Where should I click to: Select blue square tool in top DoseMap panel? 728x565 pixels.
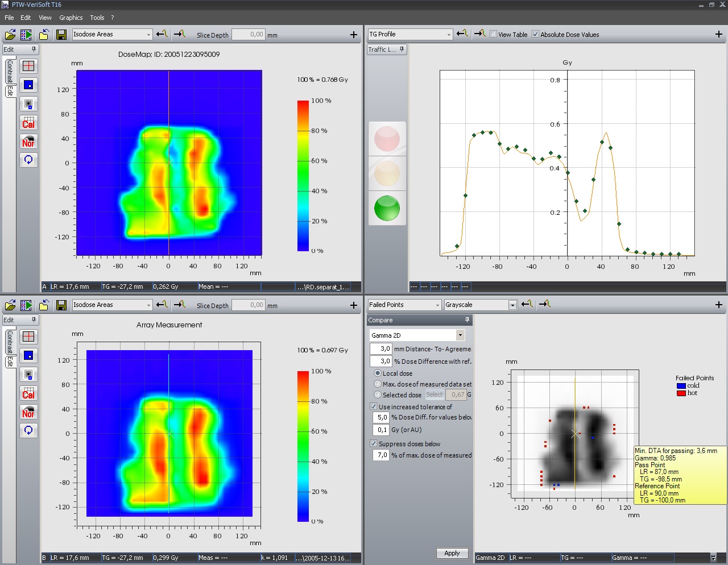pyautogui.click(x=28, y=85)
